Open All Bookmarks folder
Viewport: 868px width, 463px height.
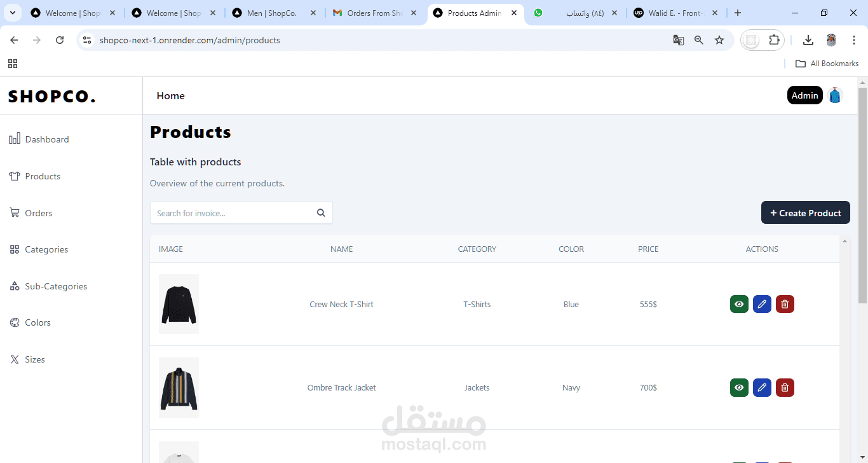[x=827, y=64]
